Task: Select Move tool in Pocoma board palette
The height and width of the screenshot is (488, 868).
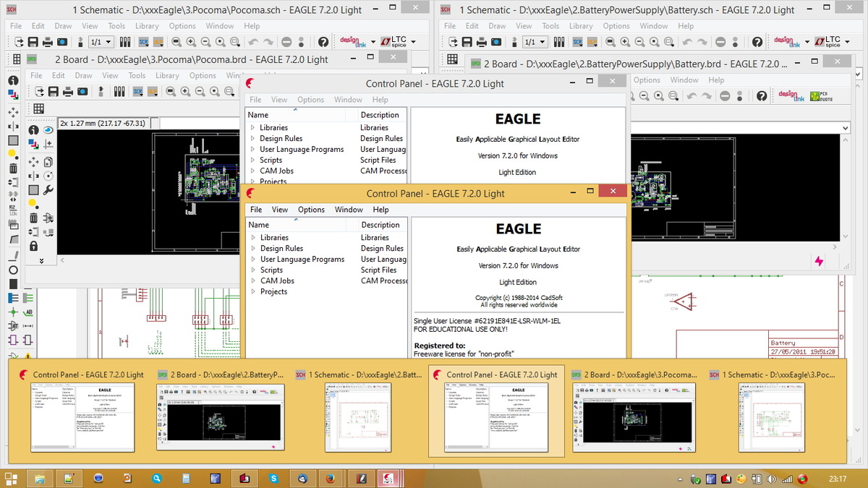Action: [33, 161]
